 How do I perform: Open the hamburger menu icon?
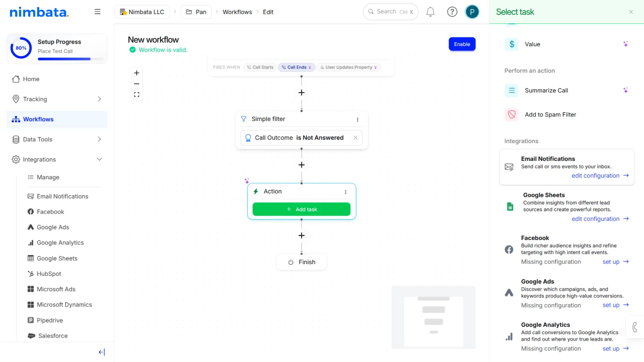(x=97, y=12)
